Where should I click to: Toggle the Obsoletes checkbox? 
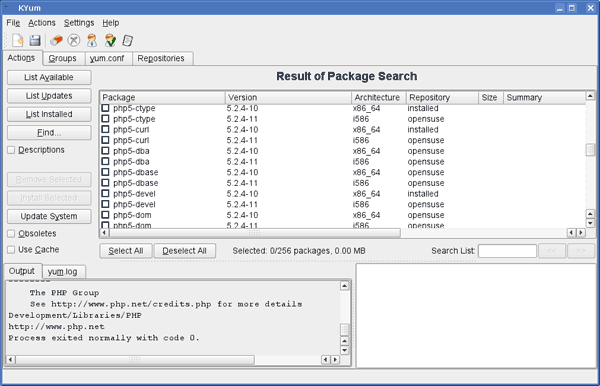[x=11, y=233]
